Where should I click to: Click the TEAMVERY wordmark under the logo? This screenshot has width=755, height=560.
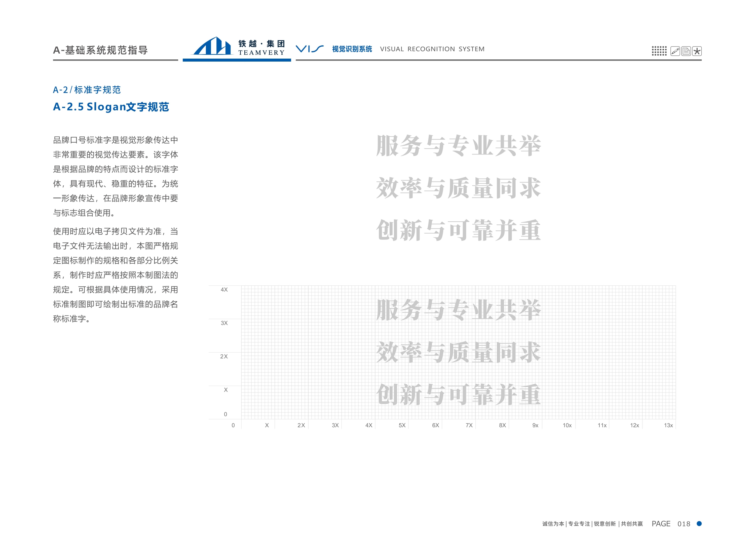coord(261,53)
